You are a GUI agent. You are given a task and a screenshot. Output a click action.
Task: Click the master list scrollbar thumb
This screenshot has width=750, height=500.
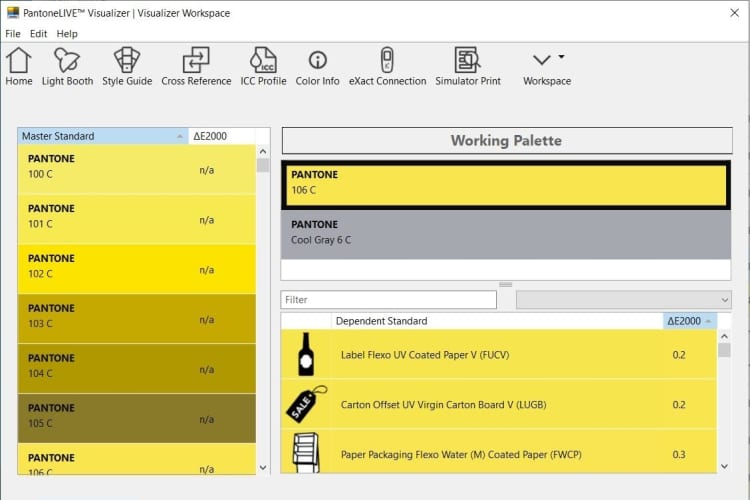(x=263, y=166)
